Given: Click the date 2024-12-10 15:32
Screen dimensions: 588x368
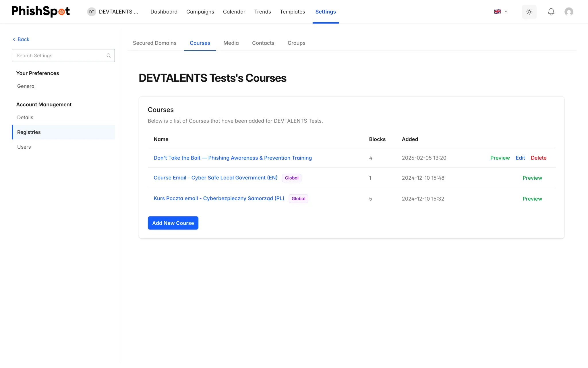Looking at the screenshot, I should tap(423, 199).
